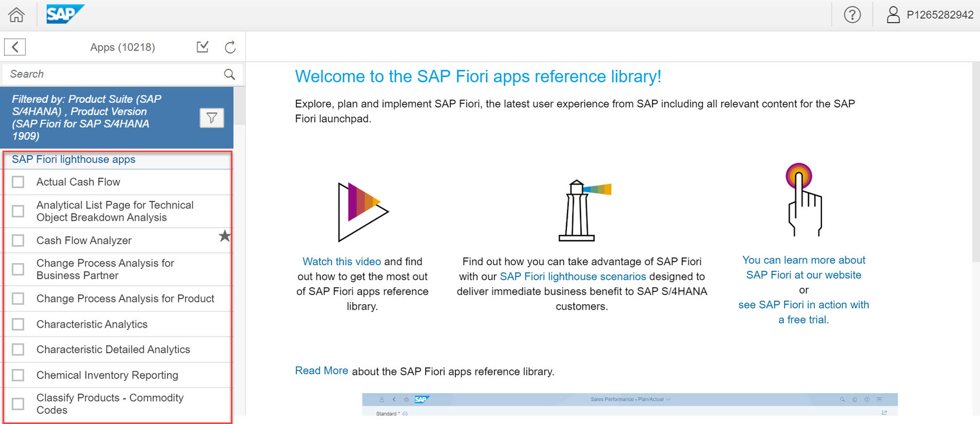Viewport: 980px width, 424px height.
Task: Click the play video illustration
Action: point(363,211)
